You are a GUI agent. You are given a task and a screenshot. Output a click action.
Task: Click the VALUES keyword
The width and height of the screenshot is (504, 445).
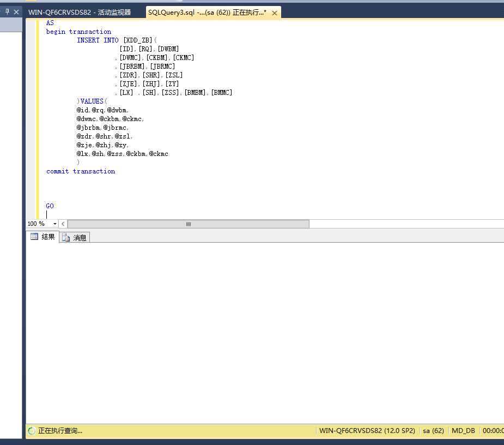tap(92, 101)
